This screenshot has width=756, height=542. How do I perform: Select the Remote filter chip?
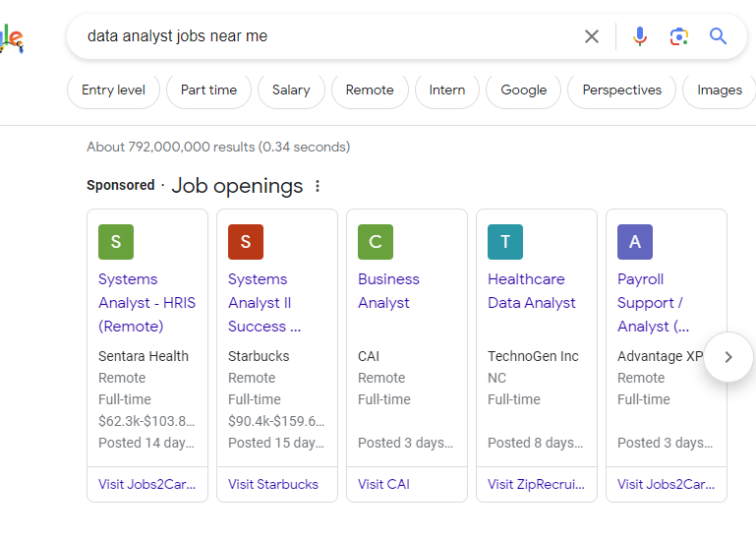click(x=370, y=90)
